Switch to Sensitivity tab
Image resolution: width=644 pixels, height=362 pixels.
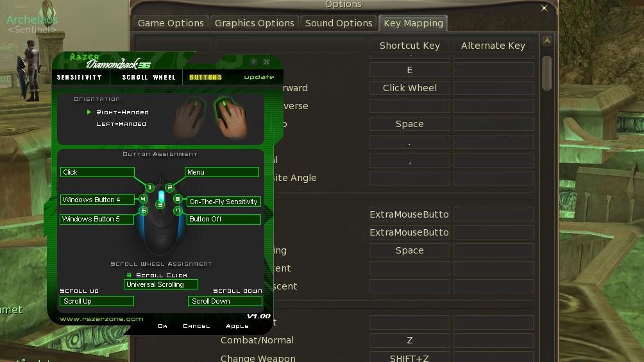pyautogui.click(x=80, y=77)
